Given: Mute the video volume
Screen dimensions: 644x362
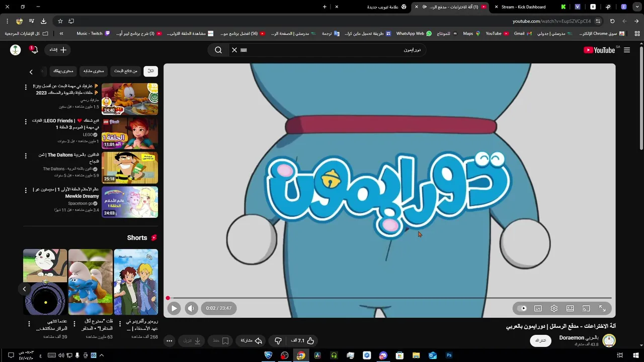Looking at the screenshot, I should (191, 308).
